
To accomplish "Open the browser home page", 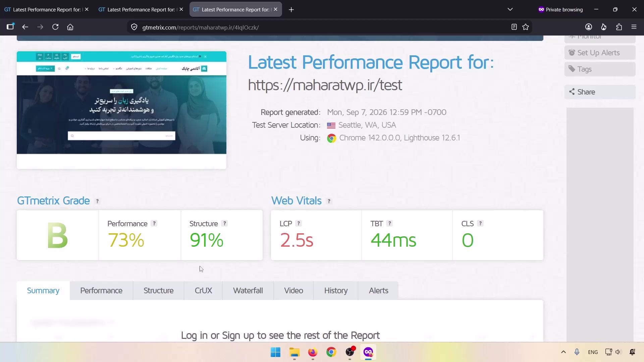I will click(70, 27).
